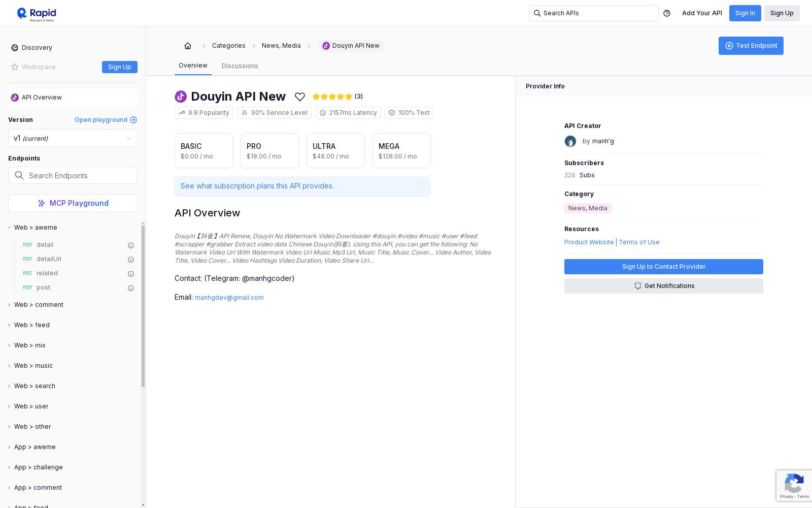
Task: Open the Terms of Use link
Action: pos(639,242)
